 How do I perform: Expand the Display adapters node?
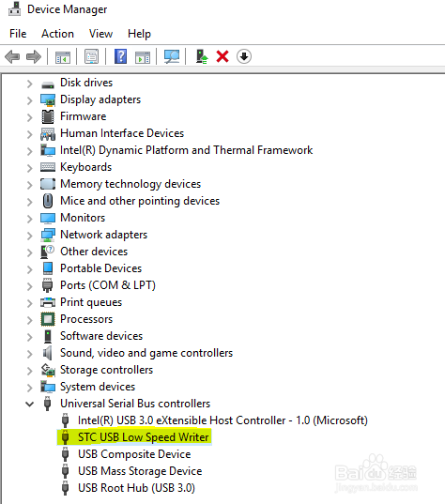tap(30, 100)
